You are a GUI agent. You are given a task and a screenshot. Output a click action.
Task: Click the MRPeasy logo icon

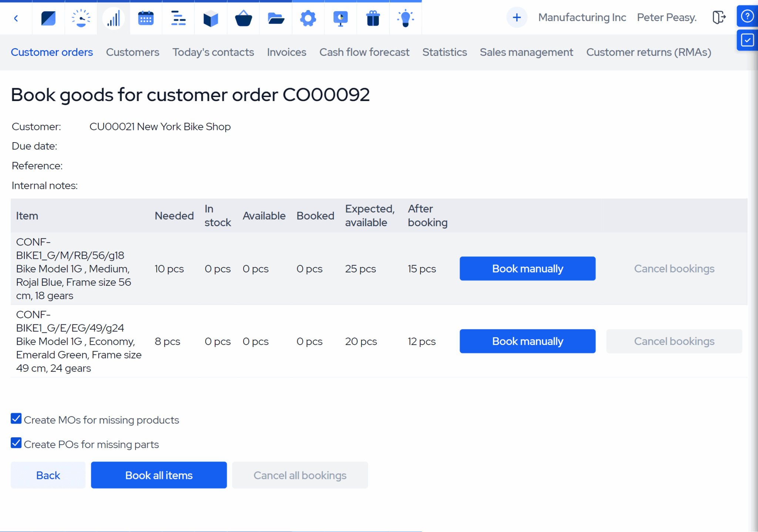click(x=48, y=17)
